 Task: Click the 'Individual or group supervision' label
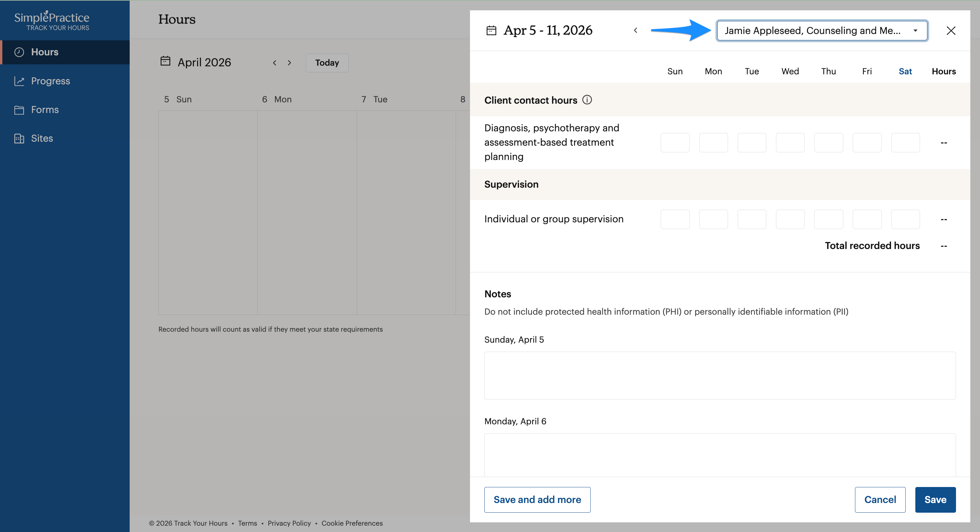554,219
